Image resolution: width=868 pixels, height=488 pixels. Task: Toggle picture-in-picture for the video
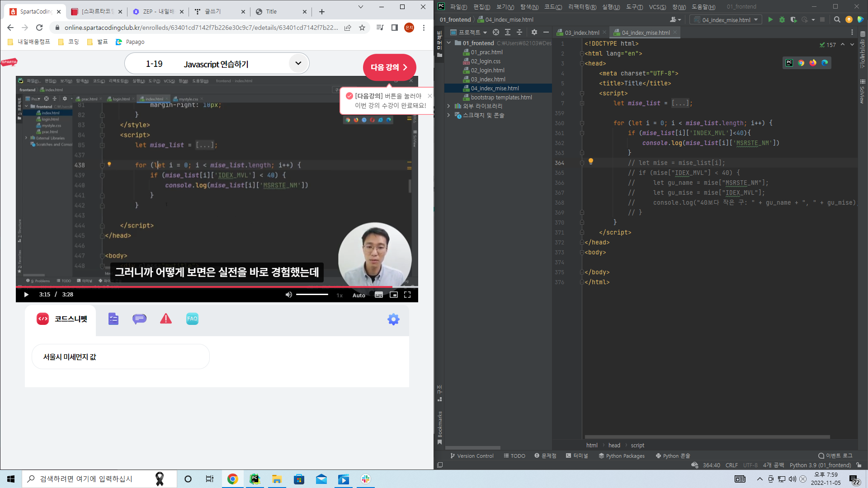394,295
